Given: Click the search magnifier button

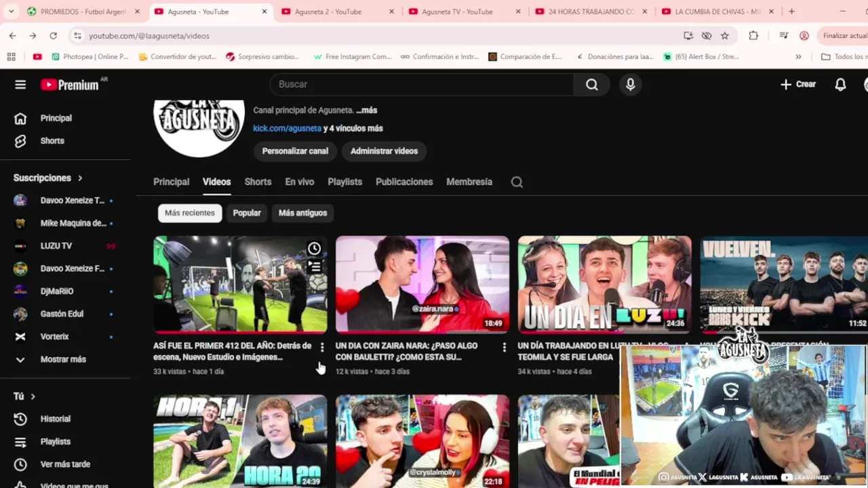Looking at the screenshot, I should (x=592, y=84).
